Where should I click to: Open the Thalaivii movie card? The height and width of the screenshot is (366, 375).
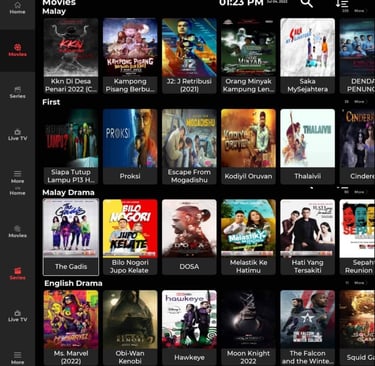[308, 147]
